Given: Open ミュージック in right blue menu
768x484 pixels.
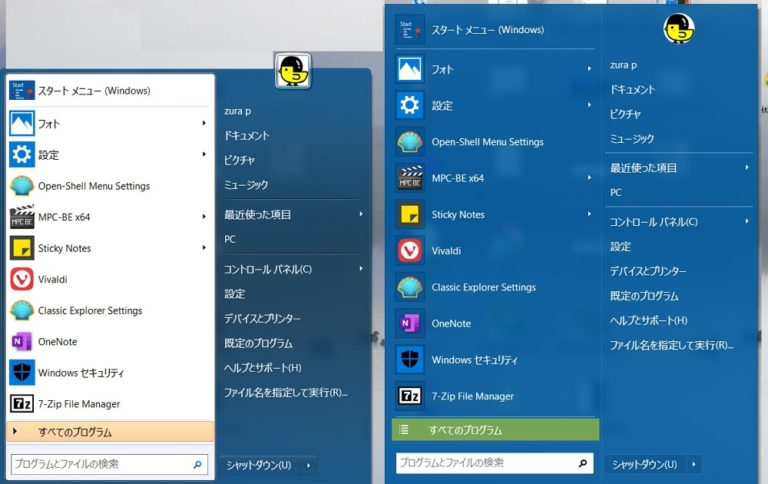Looking at the screenshot, I should click(632, 139).
